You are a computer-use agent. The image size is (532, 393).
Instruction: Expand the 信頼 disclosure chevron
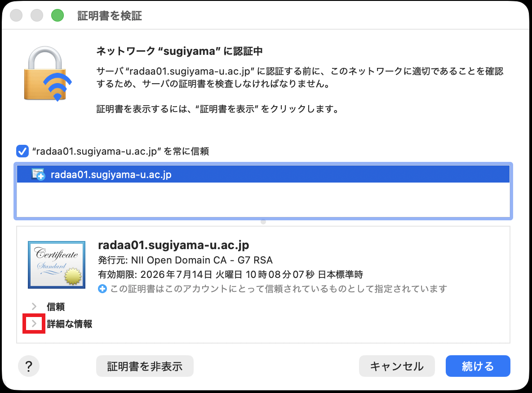pos(34,306)
